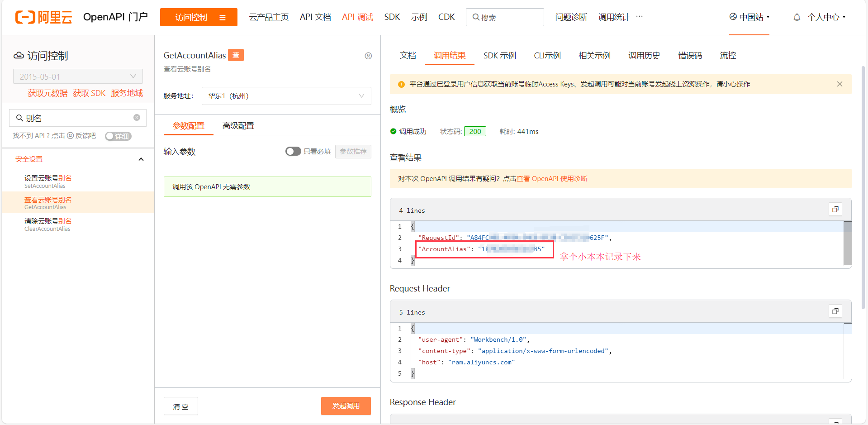This screenshot has width=868, height=425.
Task: Click the OpenAPI 门户 title
Action: pyautogui.click(x=115, y=17)
